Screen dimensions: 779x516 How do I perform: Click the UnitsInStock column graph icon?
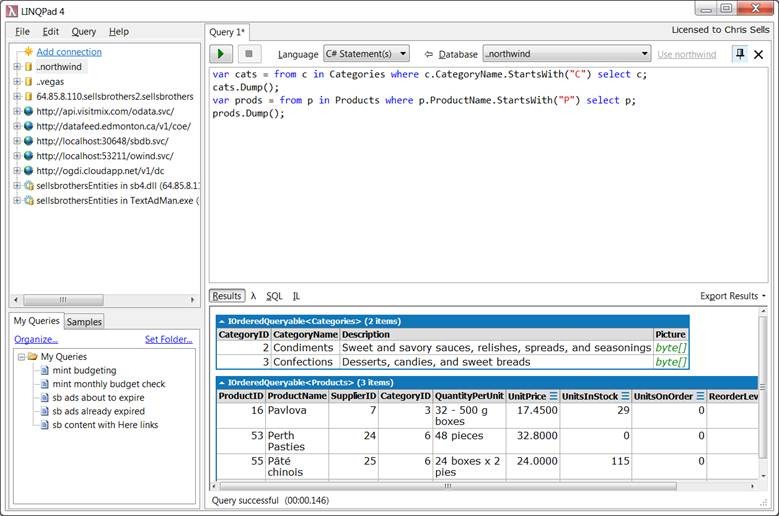point(625,396)
